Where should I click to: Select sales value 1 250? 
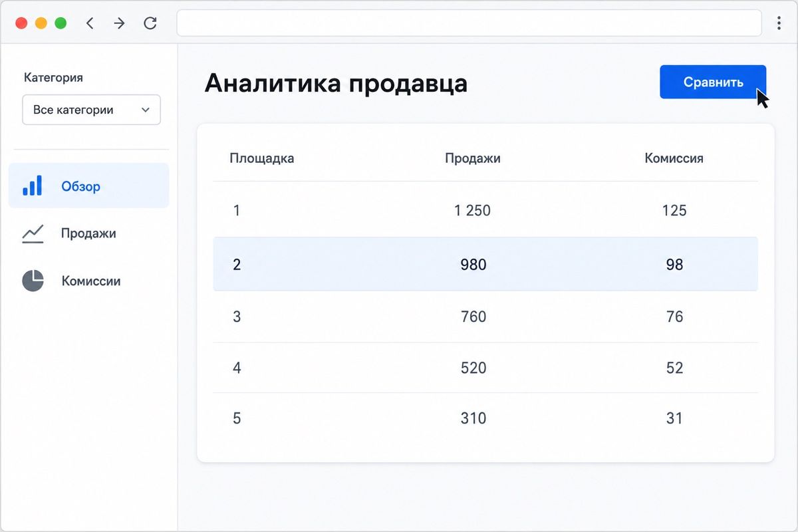[x=473, y=211]
